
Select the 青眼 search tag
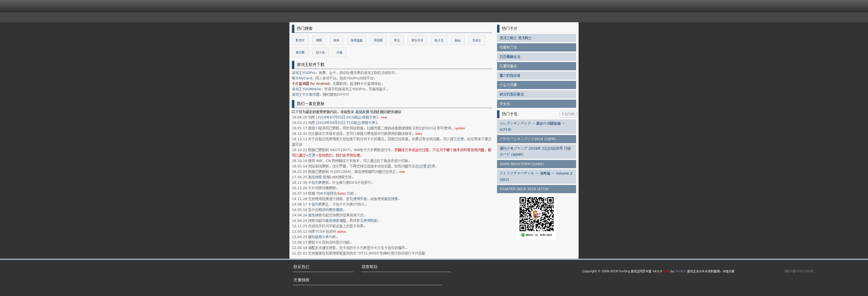click(x=319, y=41)
